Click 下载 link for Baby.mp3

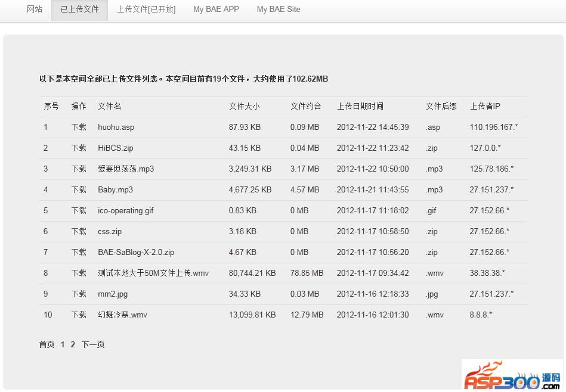tap(79, 189)
